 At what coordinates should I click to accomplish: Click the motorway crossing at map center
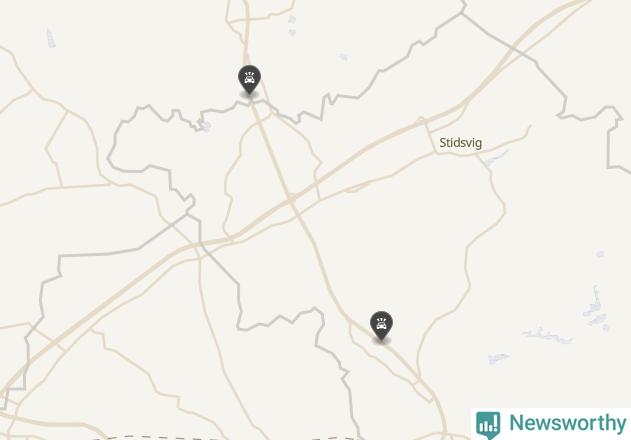tap(291, 200)
